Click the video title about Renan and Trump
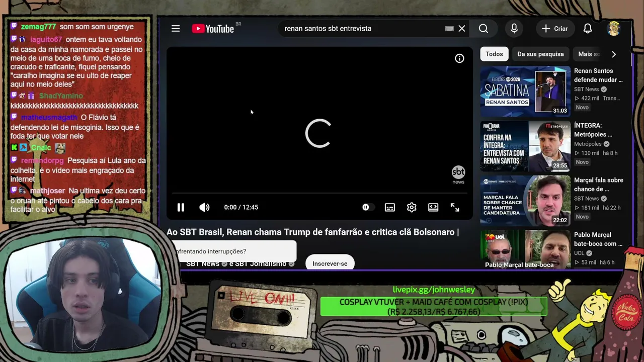The image size is (644, 362). click(313, 232)
